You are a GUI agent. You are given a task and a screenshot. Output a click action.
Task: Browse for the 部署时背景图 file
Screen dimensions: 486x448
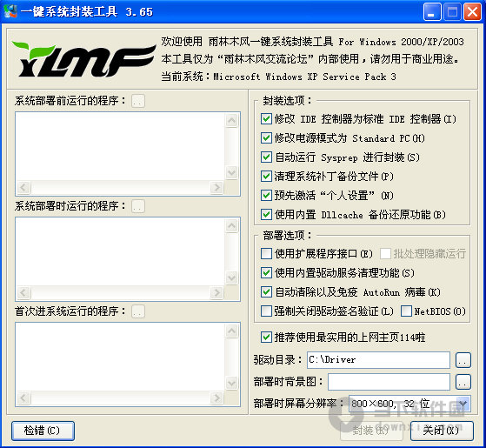point(463,382)
